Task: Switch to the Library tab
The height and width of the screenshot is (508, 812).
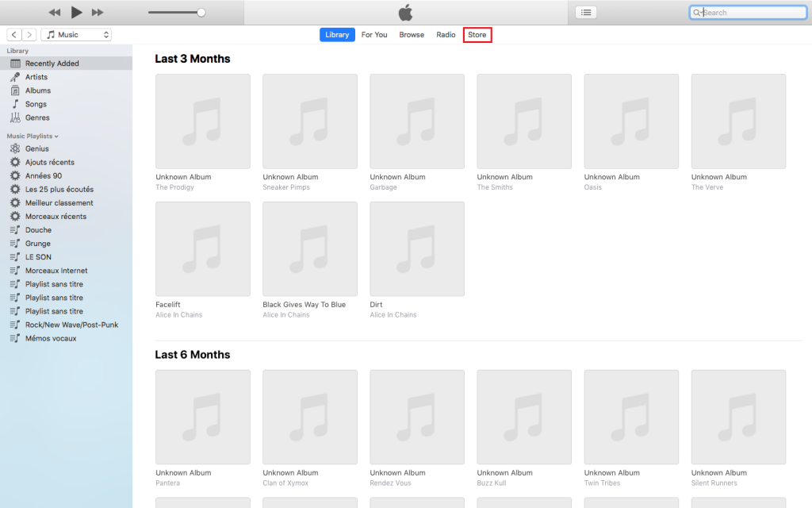Action: (x=337, y=35)
